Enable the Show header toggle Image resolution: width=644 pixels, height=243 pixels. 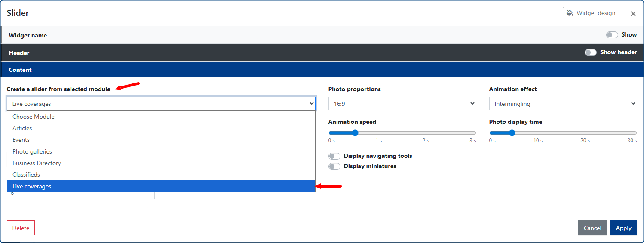590,52
